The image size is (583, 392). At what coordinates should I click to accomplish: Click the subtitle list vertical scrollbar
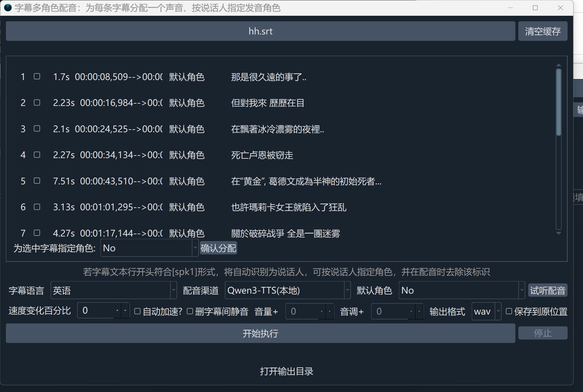pos(559,102)
